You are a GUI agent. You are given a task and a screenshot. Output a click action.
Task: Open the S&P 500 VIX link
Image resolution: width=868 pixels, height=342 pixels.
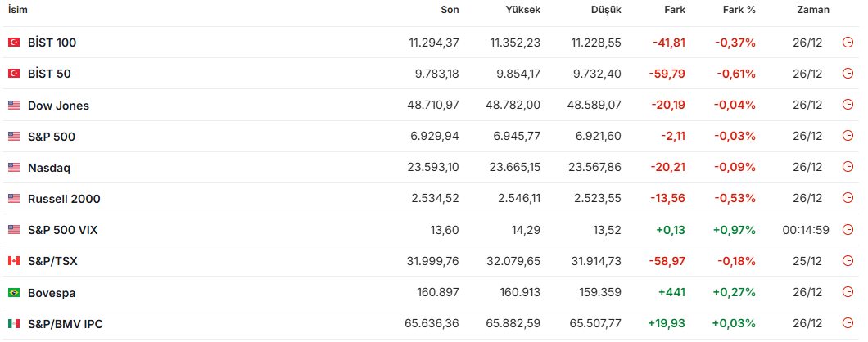[x=62, y=230]
